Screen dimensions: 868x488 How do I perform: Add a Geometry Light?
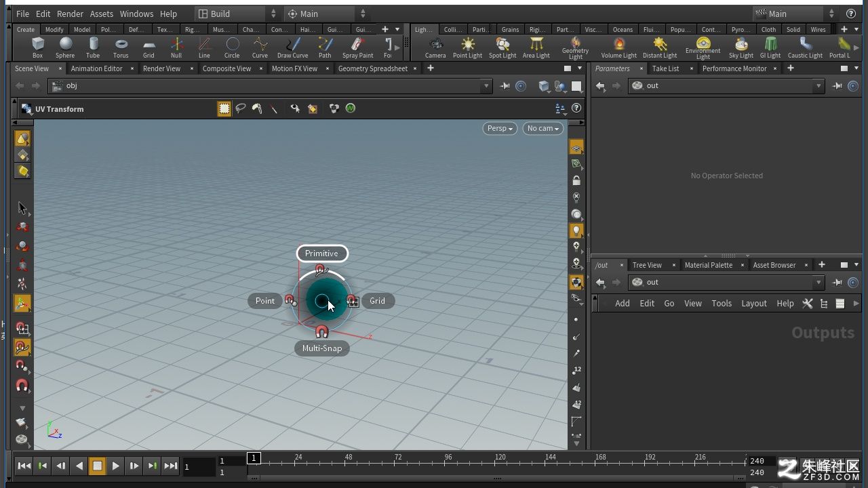point(575,49)
